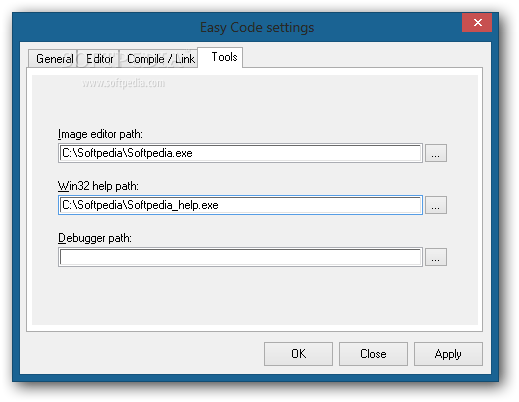The image size is (519, 402).
Task: Focus the Image editor path field
Action: (x=240, y=153)
